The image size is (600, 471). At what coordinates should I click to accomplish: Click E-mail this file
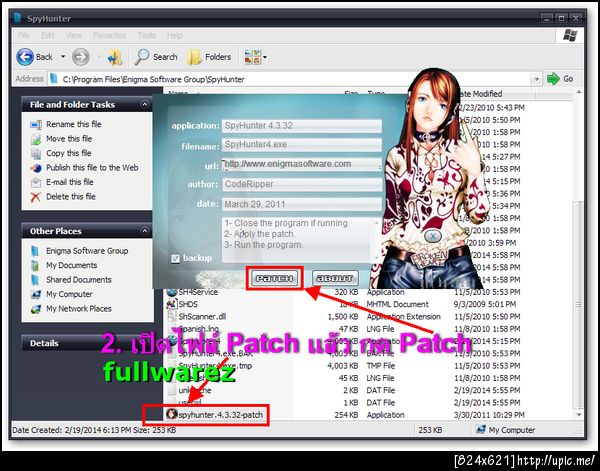pos(70,182)
